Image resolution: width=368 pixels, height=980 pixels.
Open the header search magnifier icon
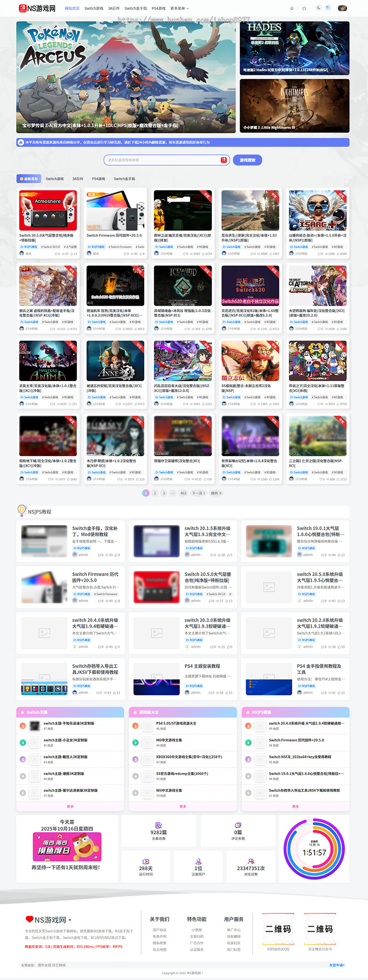click(x=304, y=8)
